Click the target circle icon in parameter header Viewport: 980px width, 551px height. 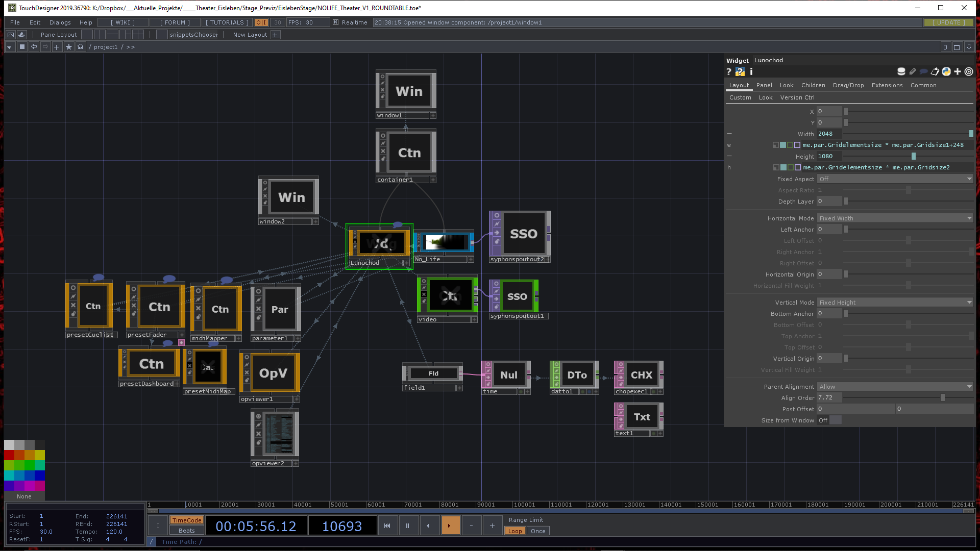click(969, 72)
